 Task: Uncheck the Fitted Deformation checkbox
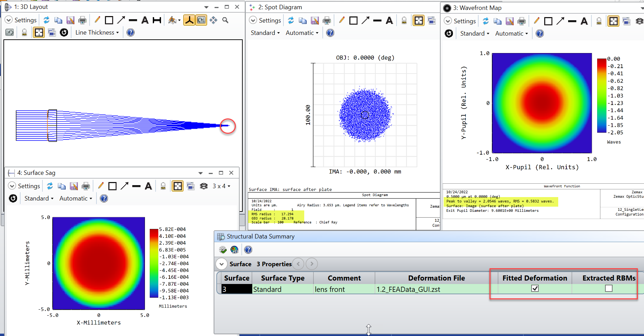coord(535,288)
